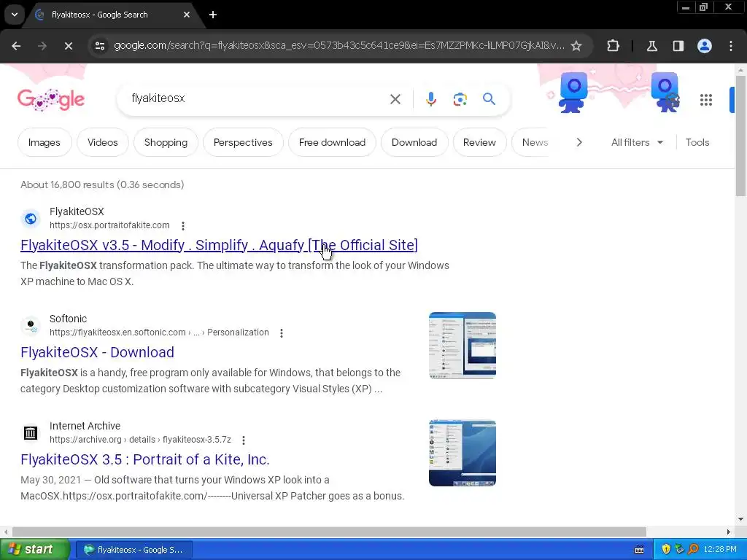
Task: Click the keyboard tray icon
Action: pos(639,550)
